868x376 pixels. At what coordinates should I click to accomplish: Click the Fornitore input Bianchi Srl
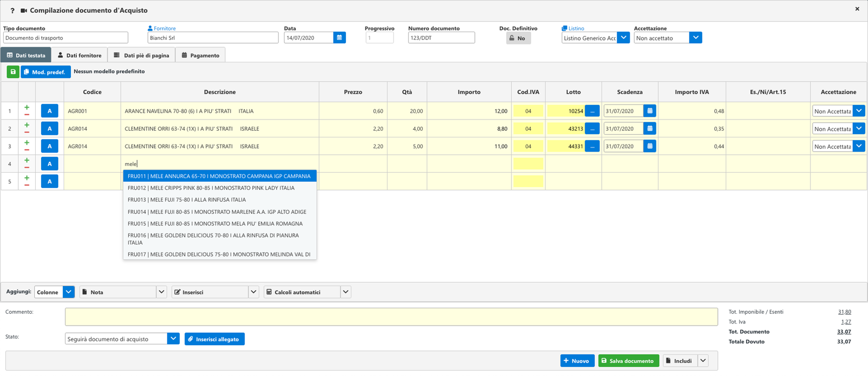(x=213, y=38)
